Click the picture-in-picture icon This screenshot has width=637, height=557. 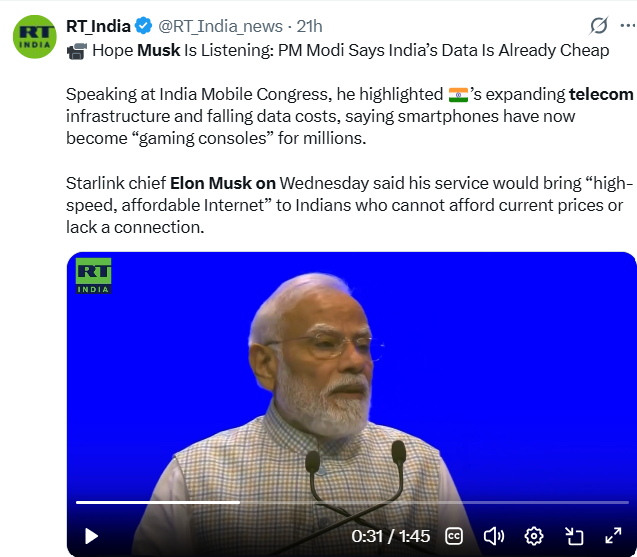point(574,536)
